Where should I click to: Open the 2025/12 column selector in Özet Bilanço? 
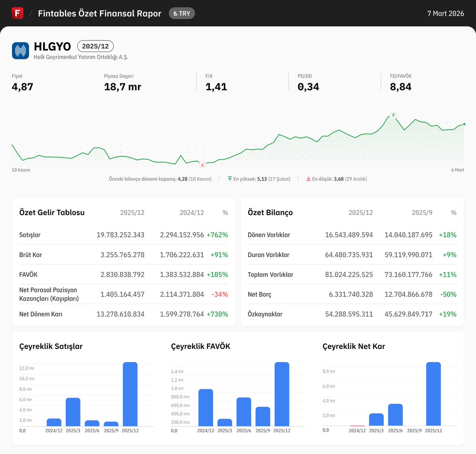(x=361, y=213)
